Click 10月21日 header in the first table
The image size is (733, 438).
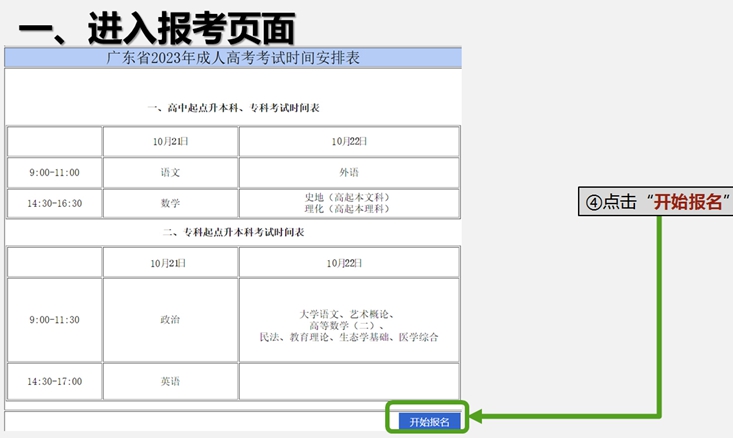170,141
